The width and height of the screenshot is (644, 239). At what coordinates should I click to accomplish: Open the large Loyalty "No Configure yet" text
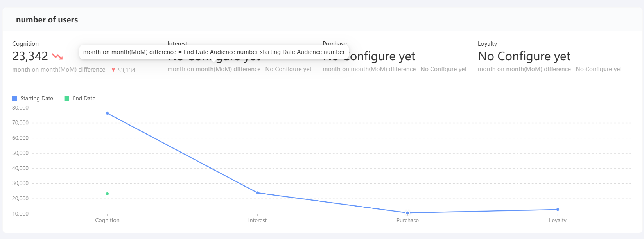pos(524,56)
